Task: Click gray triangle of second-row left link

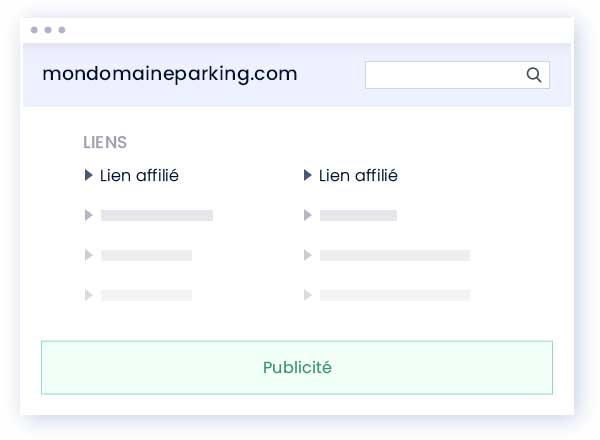Action: (88, 215)
